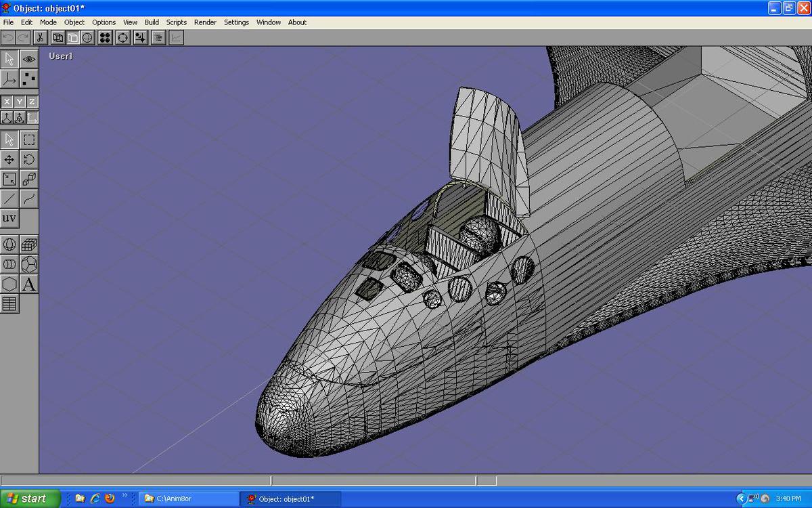Switch to C:\Anim8or taskbar window
This screenshot has height=508, width=812.
189,499
